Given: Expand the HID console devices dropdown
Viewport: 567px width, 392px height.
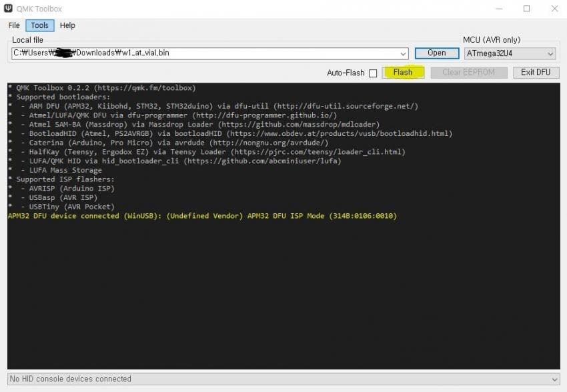Looking at the screenshot, I should click(554, 379).
